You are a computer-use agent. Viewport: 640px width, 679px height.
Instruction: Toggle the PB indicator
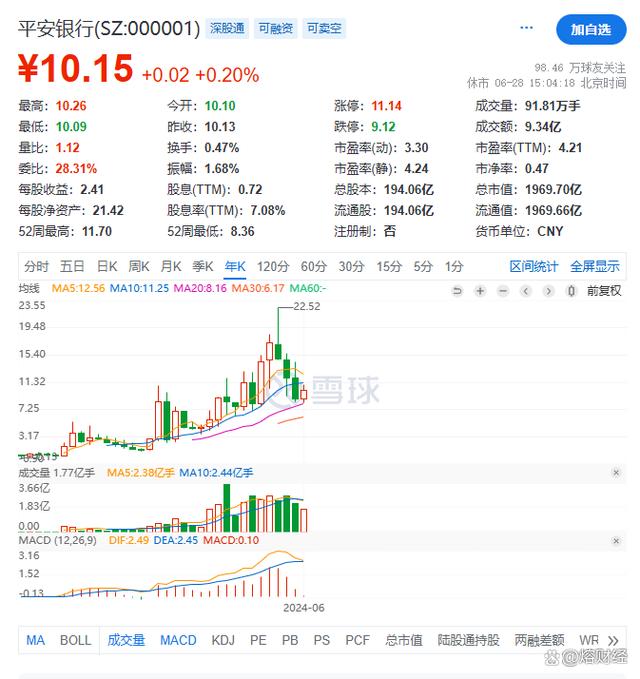(290, 640)
